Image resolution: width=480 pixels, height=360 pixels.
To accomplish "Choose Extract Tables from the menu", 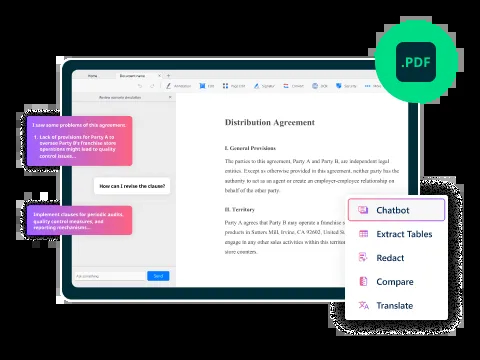I will click(x=396, y=234).
